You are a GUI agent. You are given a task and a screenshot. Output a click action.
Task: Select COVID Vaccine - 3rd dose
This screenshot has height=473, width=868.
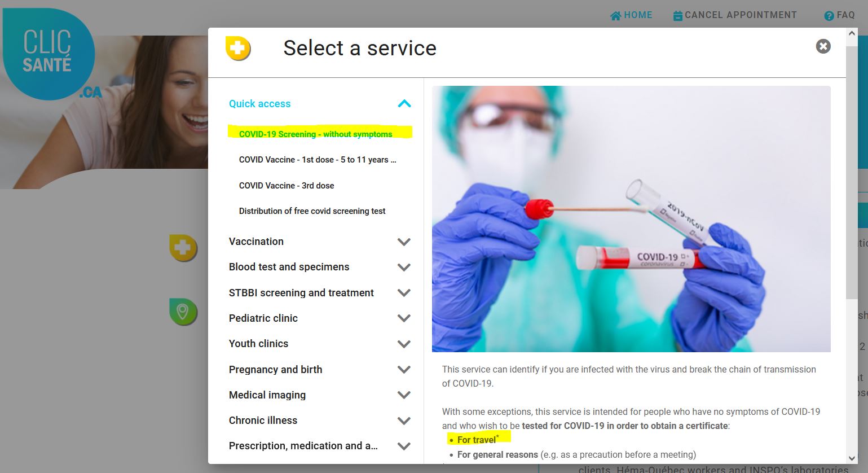point(287,186)
